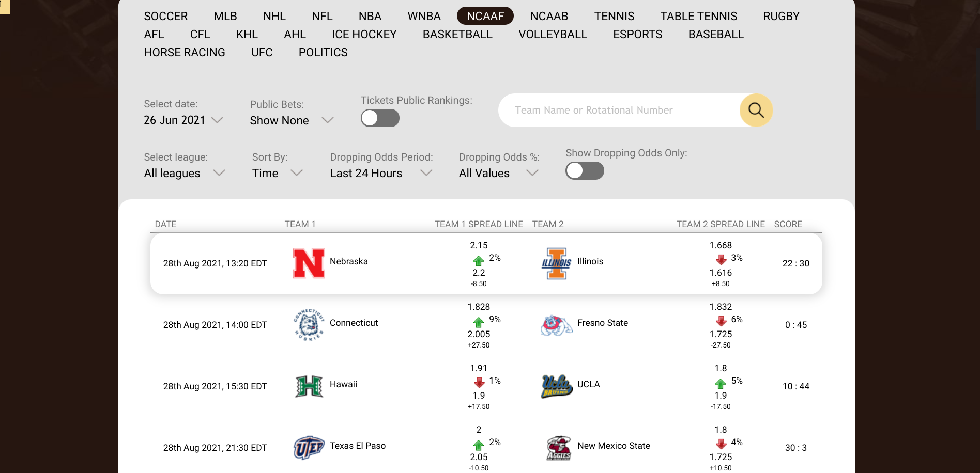Click the Texas El Paso team name
Image resolution: width=980 pixels, height=473 pixels.
pos(358,446)
